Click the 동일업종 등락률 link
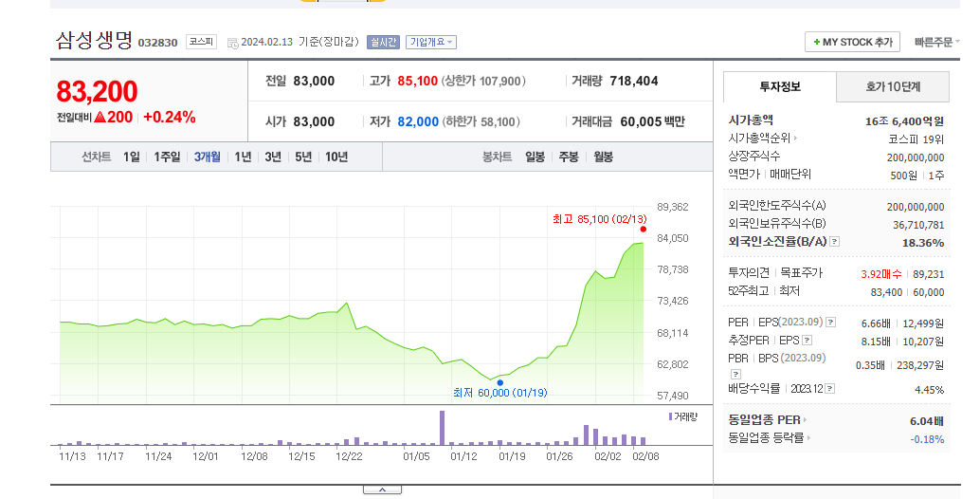The height and width of the screenshot is (499, 980). pos(766,437)
